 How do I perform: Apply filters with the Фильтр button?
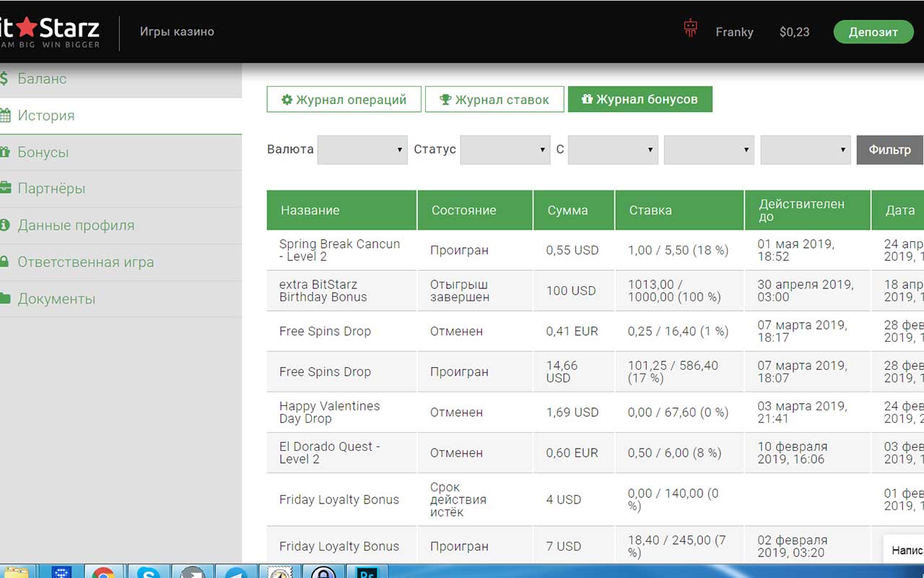coord(889,150)
